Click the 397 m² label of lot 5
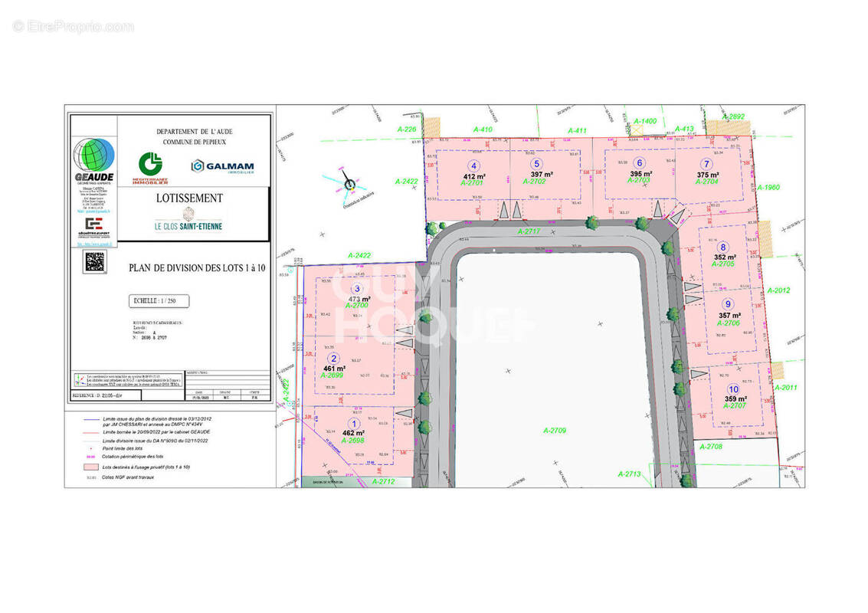The width and height of the screenshot is (868, 613). click(x=541, y=174)
